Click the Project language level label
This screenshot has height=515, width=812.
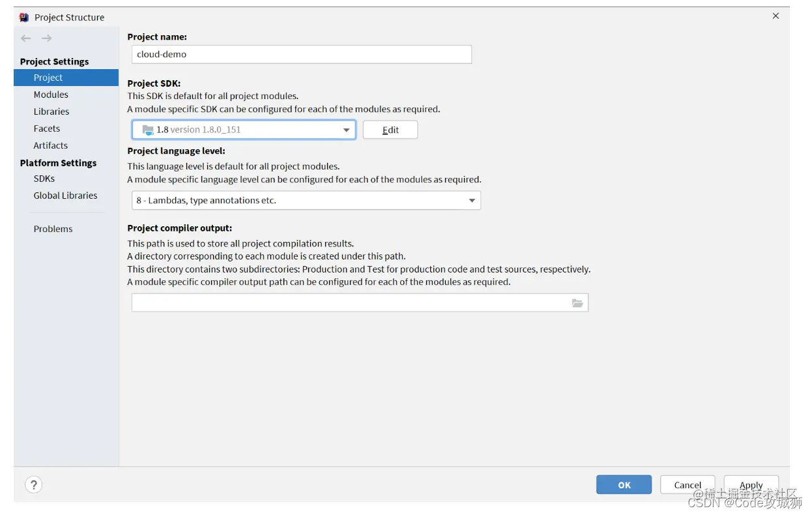pos(176,151)
